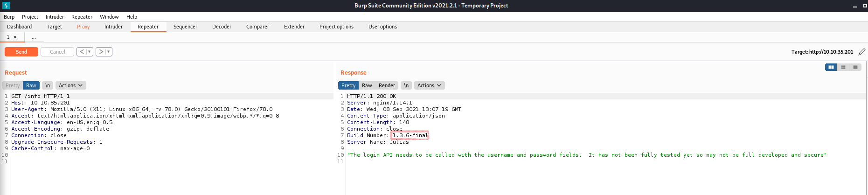Go back to previous request arrow
The image size is (868, 195).
click(82, 52)
